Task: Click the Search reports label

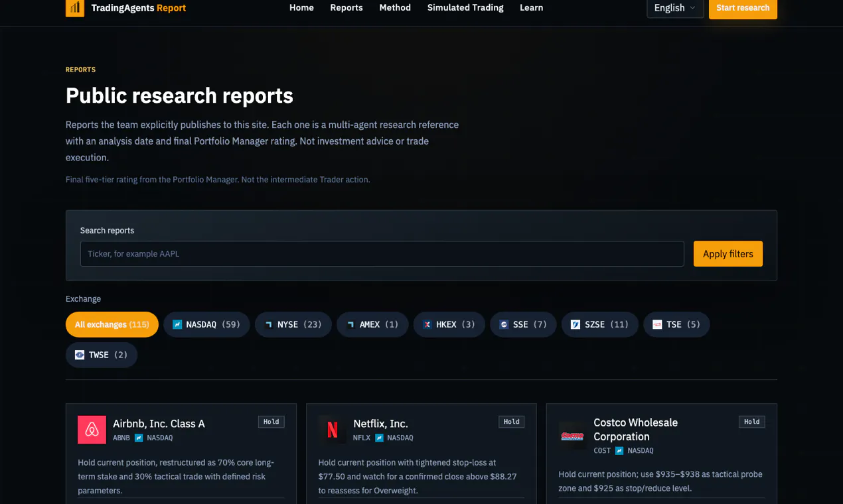Action: point(107,231)
